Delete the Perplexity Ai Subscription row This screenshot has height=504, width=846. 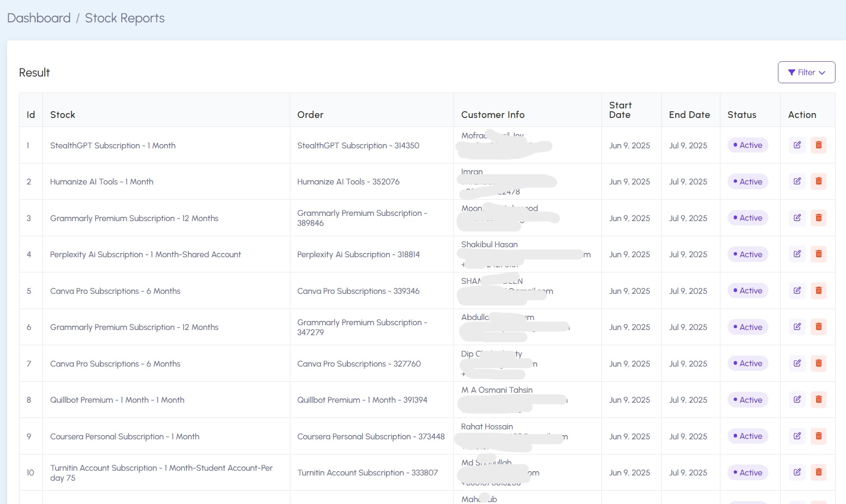pos(819,254)
